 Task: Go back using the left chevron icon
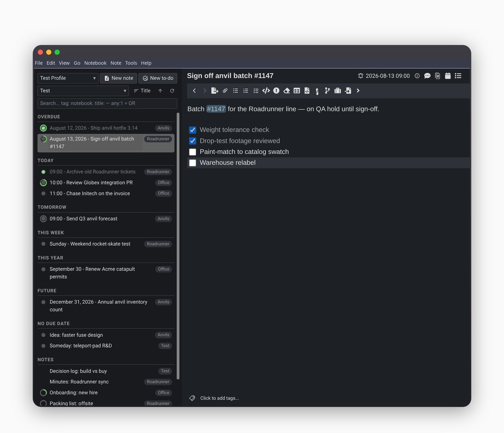point(194,91)
